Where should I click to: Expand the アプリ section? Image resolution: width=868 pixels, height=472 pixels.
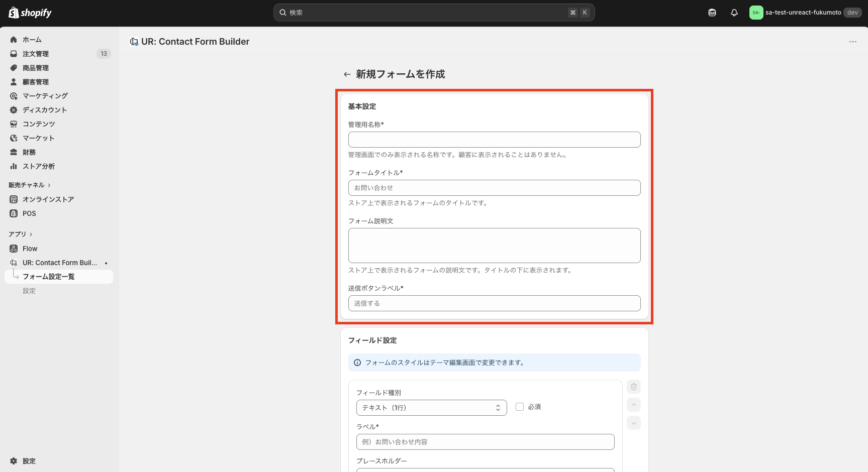(21, 234)
